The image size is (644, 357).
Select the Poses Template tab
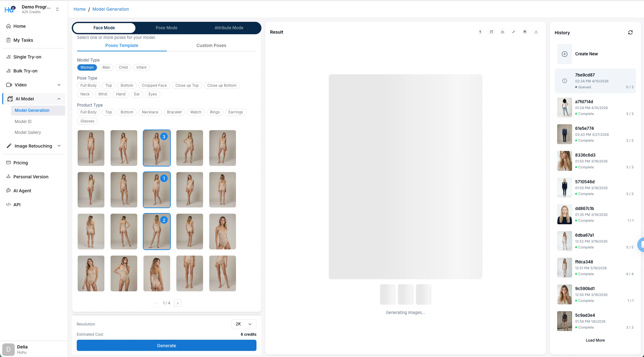click(x=121, y=45)
